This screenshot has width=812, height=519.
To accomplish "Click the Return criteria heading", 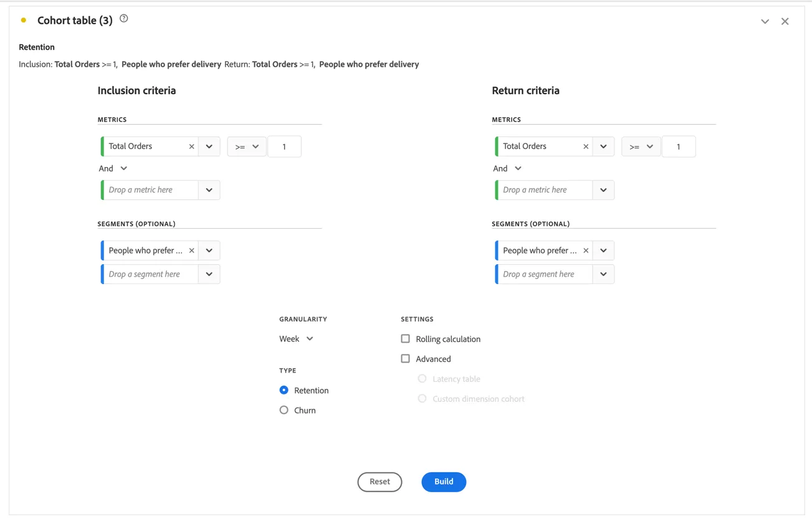I will click(525, 90).
